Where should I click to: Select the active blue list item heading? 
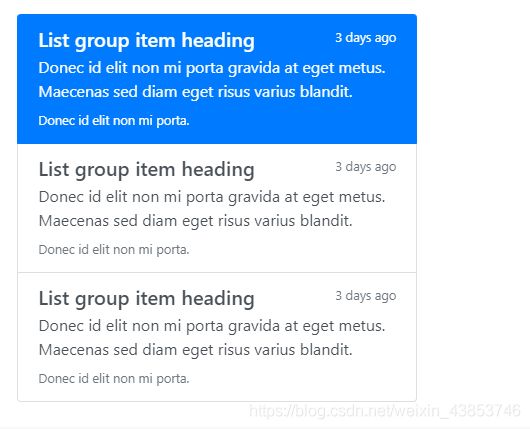tap(146, 41)
